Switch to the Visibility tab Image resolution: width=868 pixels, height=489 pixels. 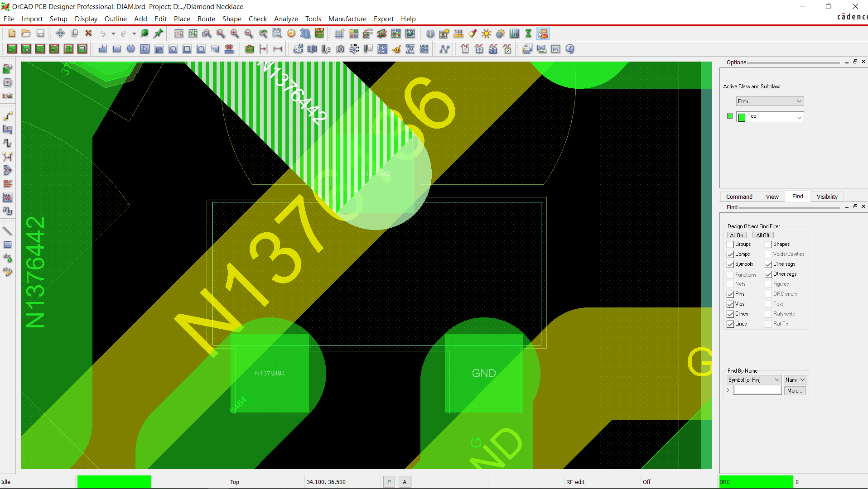[x=827, y=197]
